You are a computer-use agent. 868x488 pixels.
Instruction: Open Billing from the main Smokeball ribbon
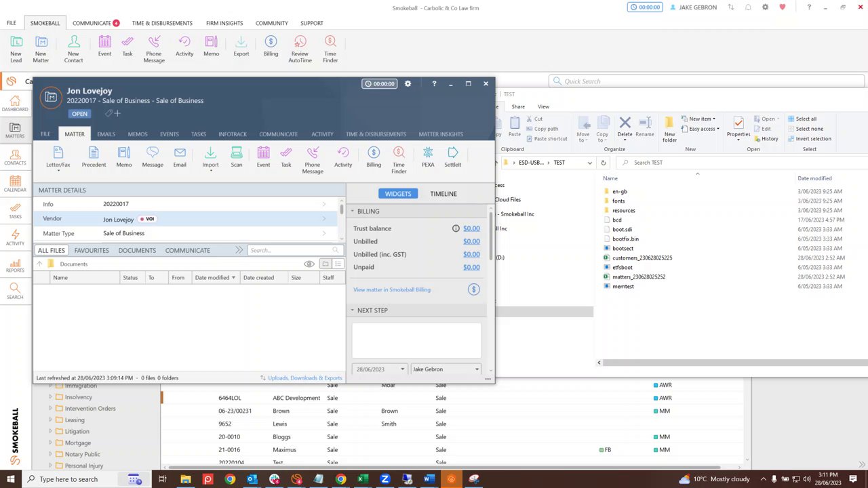tap(271, 46)
